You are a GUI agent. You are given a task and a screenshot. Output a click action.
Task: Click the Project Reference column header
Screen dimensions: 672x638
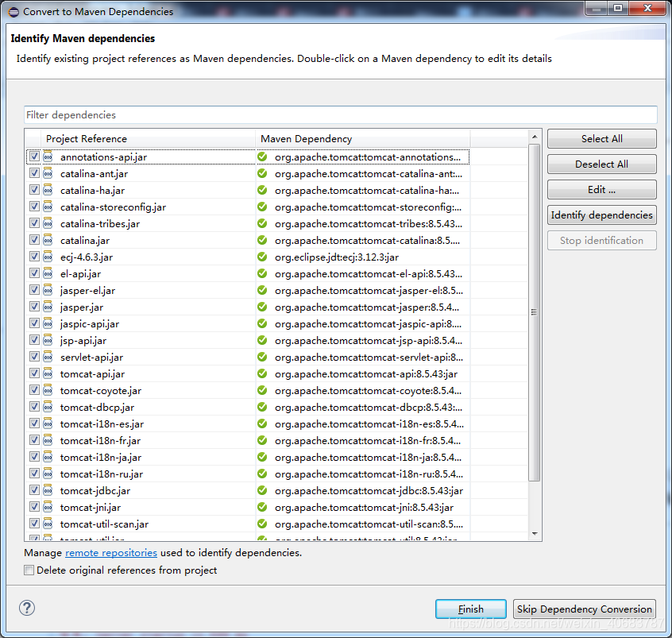(x=149, y=139)
